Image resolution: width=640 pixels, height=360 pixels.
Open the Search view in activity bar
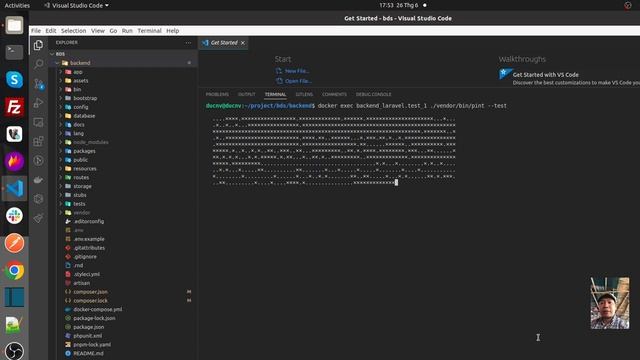pos(38,64)
